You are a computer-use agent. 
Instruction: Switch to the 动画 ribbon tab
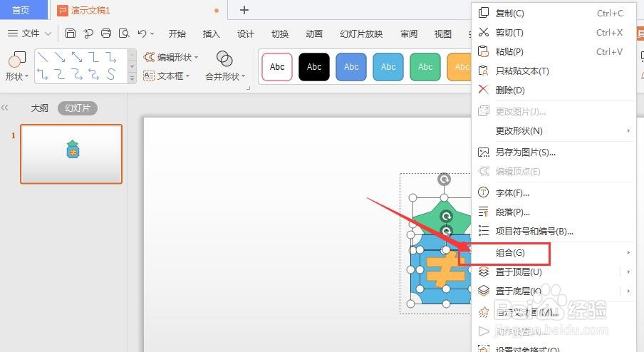click(x=314, y=33)
